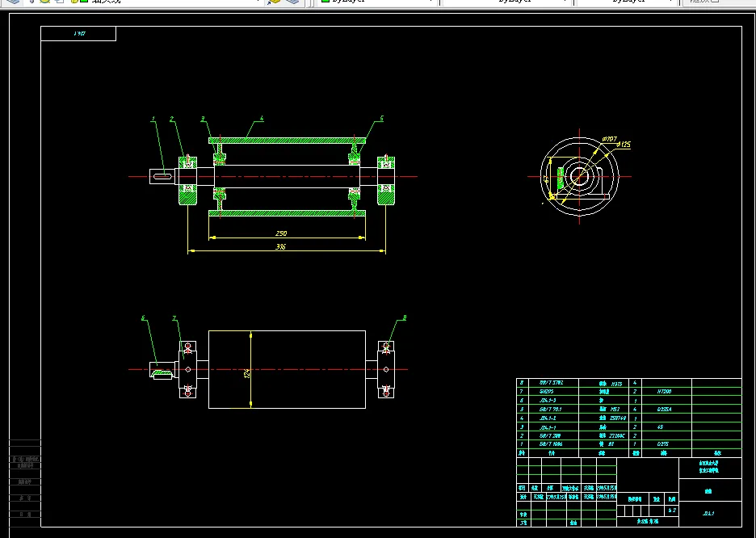Select balloon number 4 above the roller shell

pos(262,118)
